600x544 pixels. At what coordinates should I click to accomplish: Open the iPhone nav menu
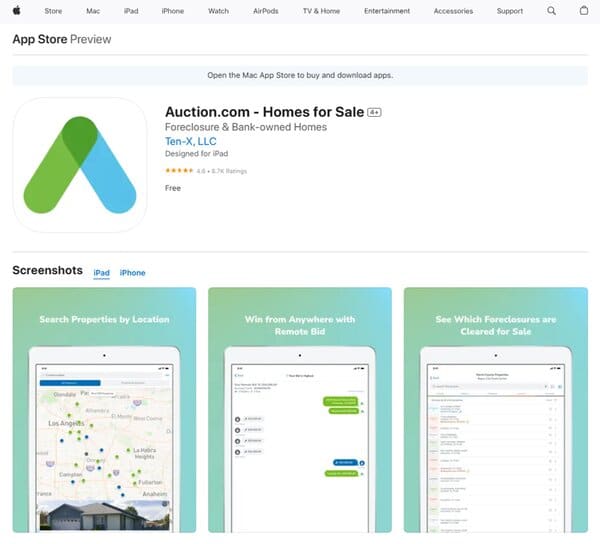tap(173, 11)
